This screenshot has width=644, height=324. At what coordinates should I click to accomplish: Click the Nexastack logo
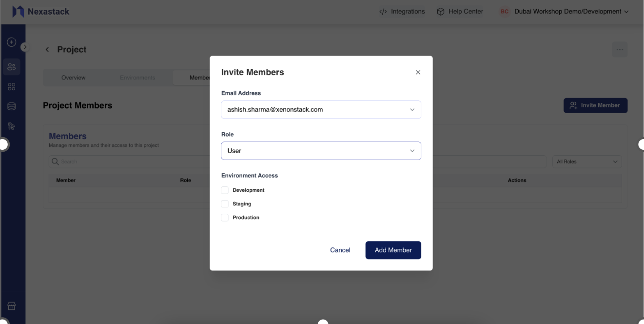click(x=41, y=11)
